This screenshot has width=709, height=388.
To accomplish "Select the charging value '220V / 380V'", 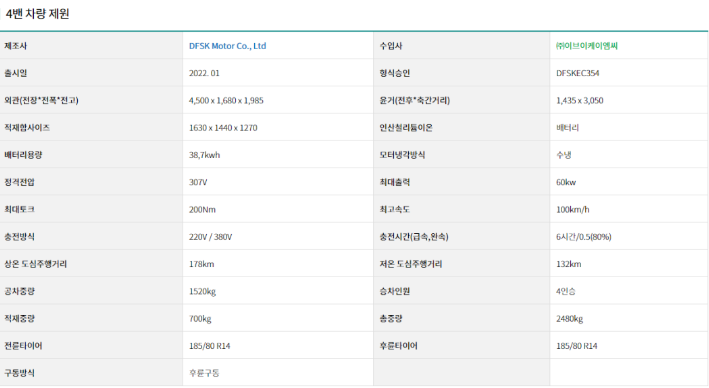I will coord(210,237).
